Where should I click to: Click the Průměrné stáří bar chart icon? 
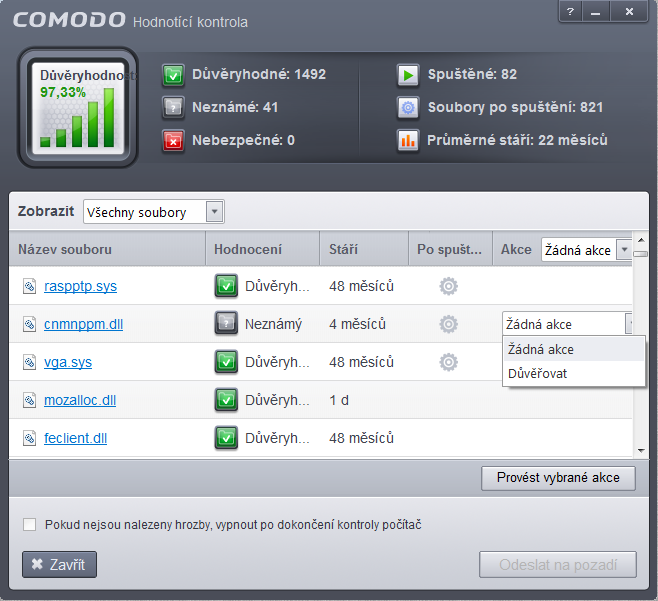click(408, 141)
